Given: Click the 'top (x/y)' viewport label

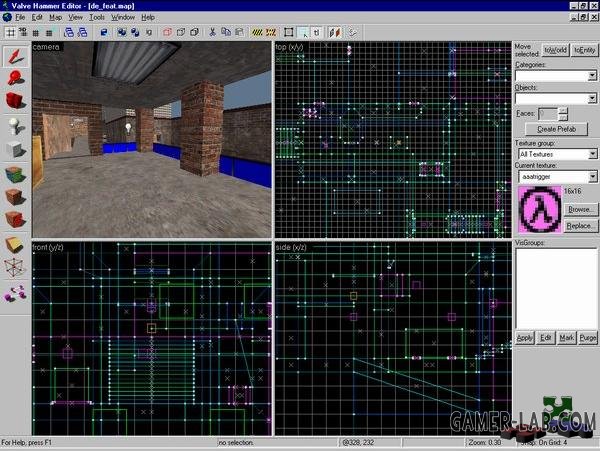Looking at the screenshot, I should click(x=289, y=47).
